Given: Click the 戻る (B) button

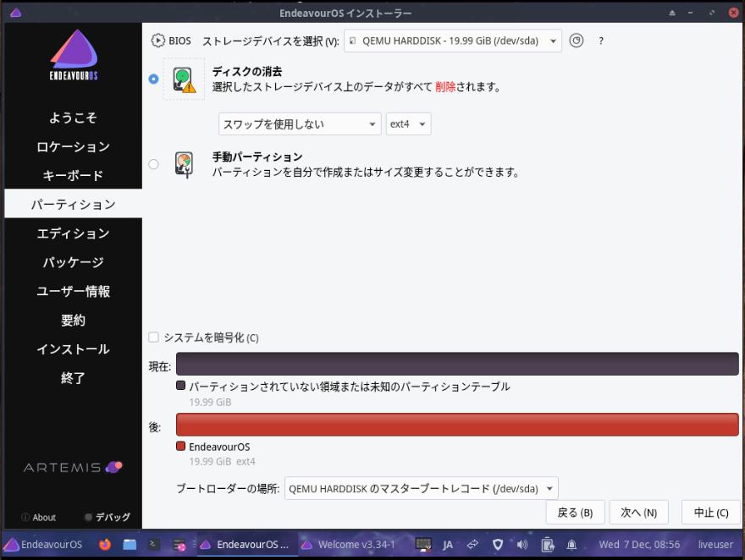Looking at the screenshot, I should [x=575, y=513].
